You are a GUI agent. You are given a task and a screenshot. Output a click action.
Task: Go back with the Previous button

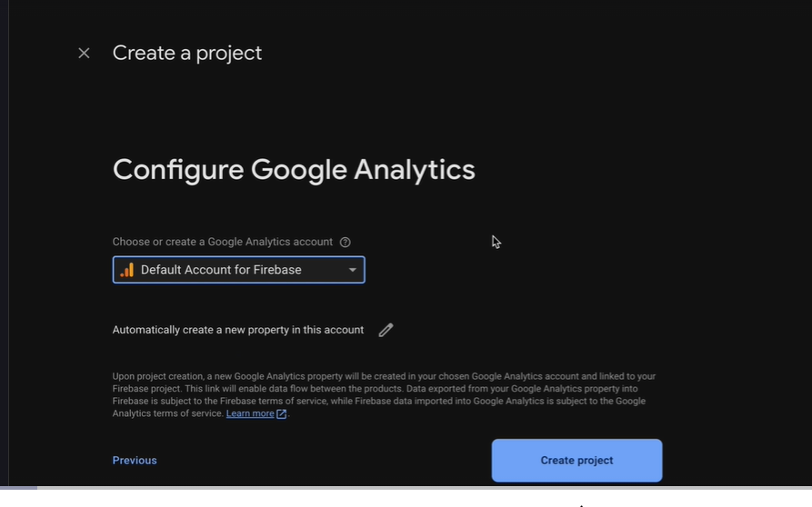click(135, 461)
